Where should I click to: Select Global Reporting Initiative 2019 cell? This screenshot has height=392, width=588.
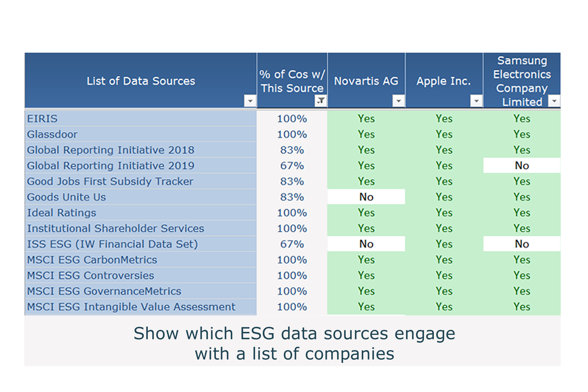click(140, 166)
